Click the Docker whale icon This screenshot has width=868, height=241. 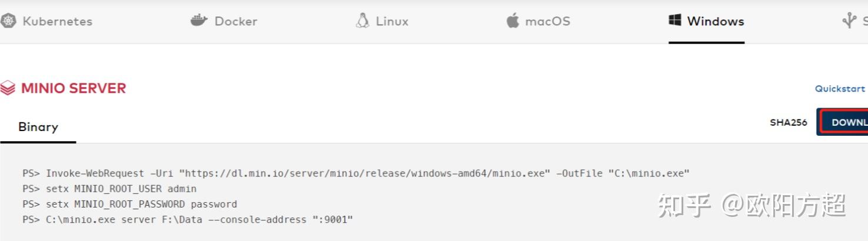199,21
